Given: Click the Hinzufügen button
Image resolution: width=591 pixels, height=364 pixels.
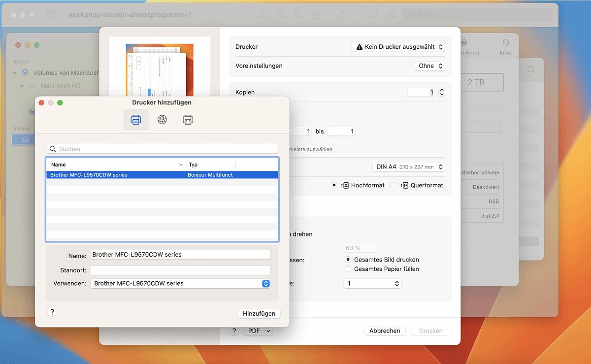Looking at the screenshot, I should (x=259, y=314).
